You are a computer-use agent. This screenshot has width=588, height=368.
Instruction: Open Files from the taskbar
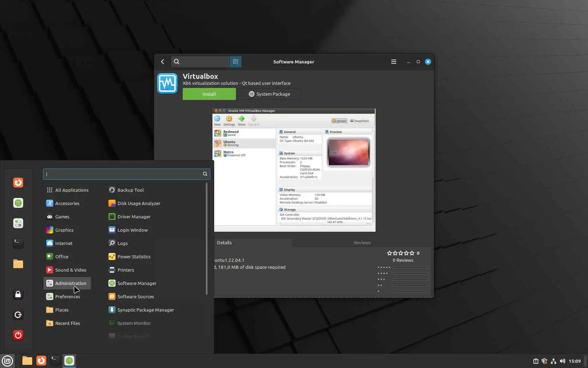point(27,361)
